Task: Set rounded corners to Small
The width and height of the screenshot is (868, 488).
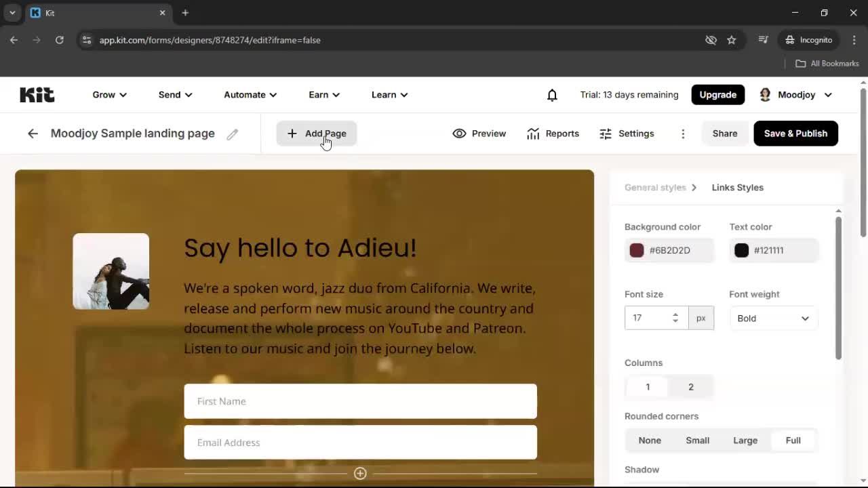Action: pyautogui.click(x=697, y=440)
